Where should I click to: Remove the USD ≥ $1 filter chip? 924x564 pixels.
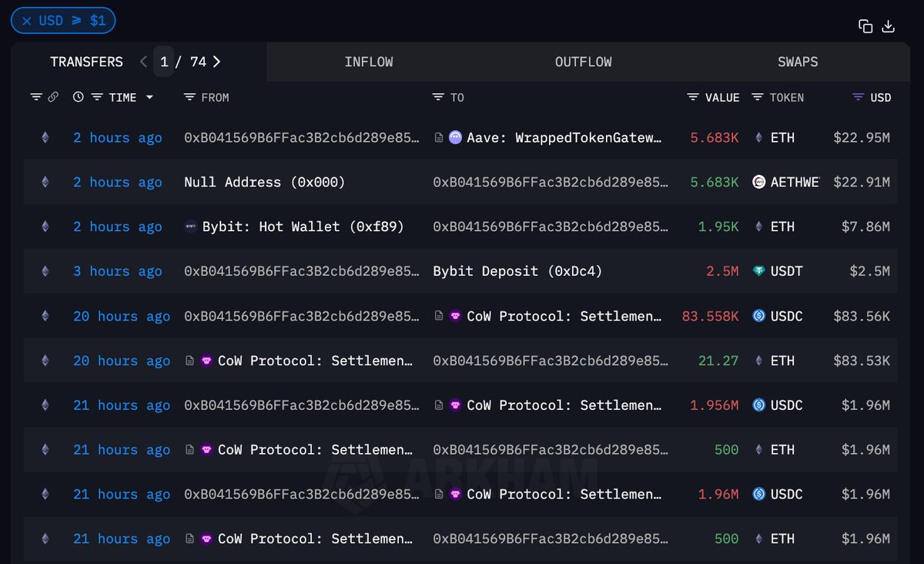click(x=27, y=21)
